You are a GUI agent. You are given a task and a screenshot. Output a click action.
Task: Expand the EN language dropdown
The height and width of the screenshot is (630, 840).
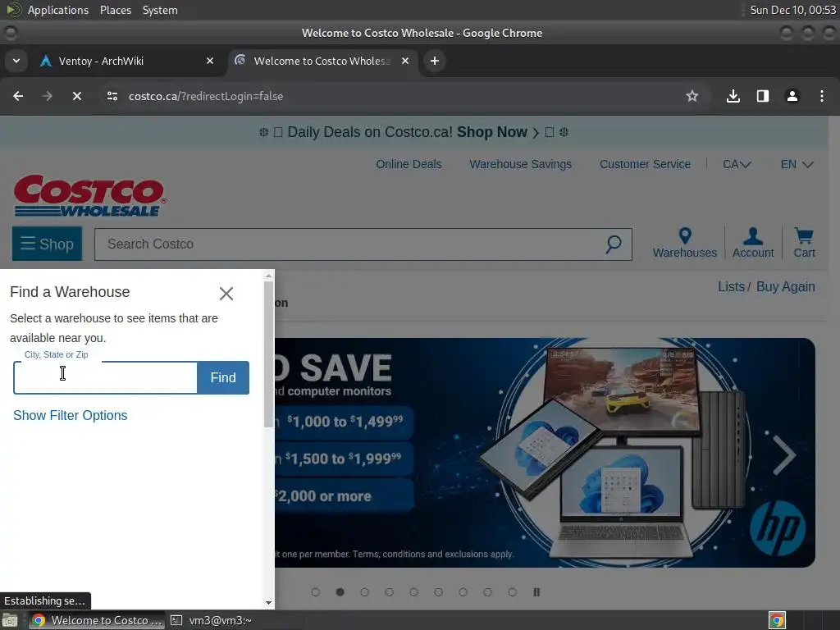(x=797, y=164)
